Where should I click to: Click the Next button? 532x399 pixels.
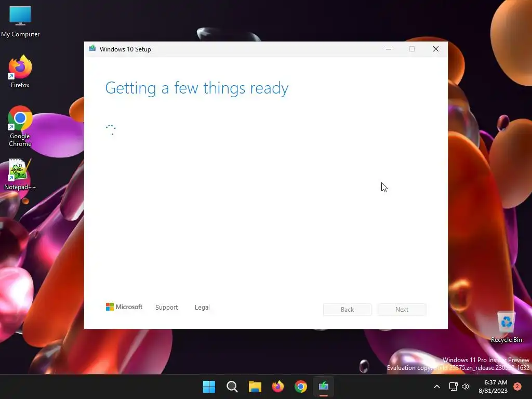402,310
